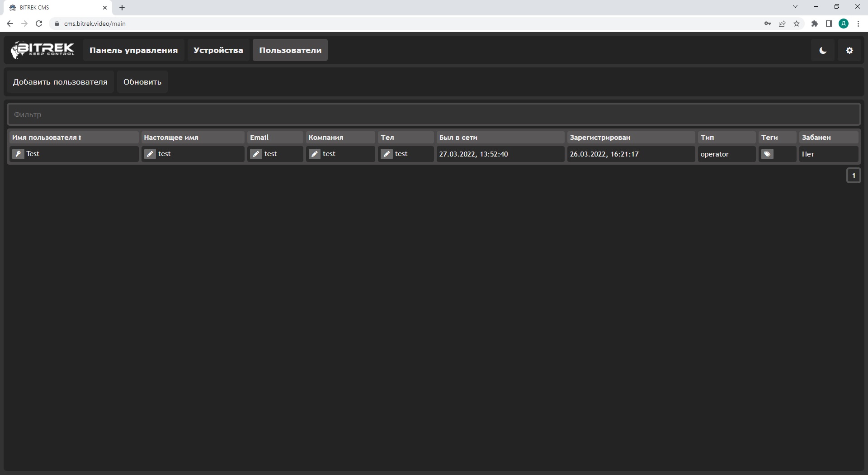
Task: Select the Пользователи tab
Action: (x=290, y=50)
